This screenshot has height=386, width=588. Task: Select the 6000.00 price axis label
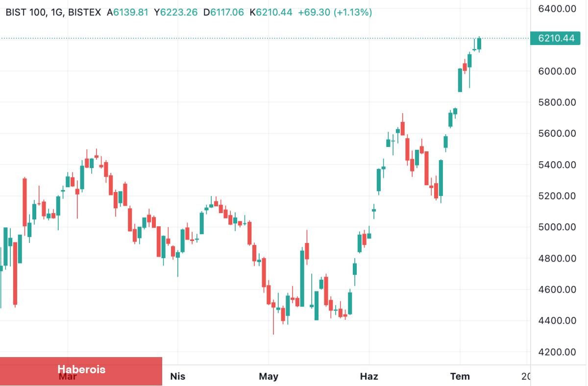coord(557,71)
